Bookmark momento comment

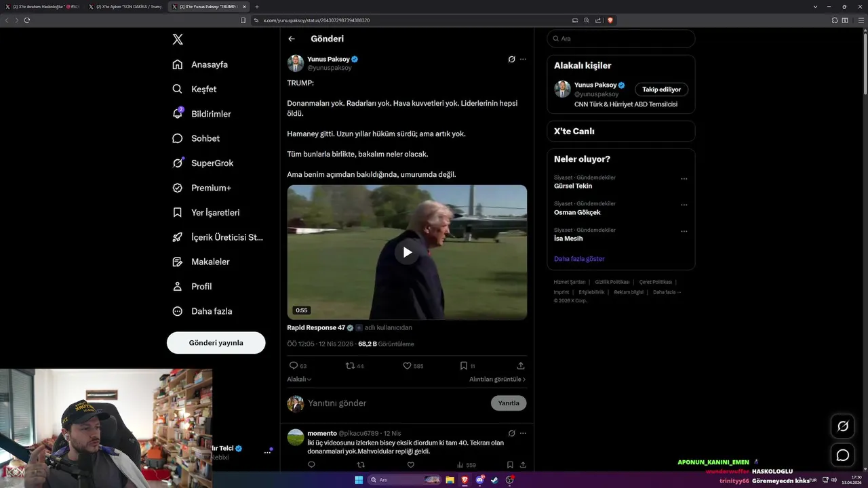[x=510, y=465]
